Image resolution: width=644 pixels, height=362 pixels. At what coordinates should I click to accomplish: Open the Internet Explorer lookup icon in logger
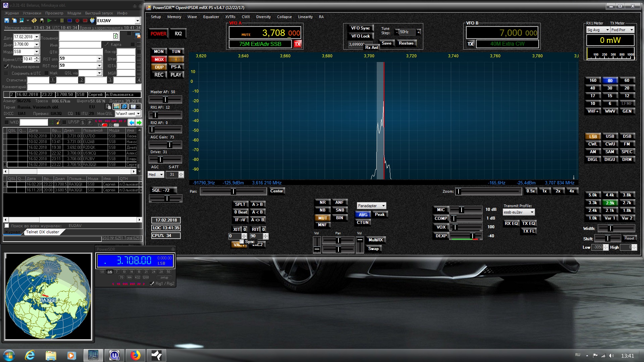[x=124, y=106]
